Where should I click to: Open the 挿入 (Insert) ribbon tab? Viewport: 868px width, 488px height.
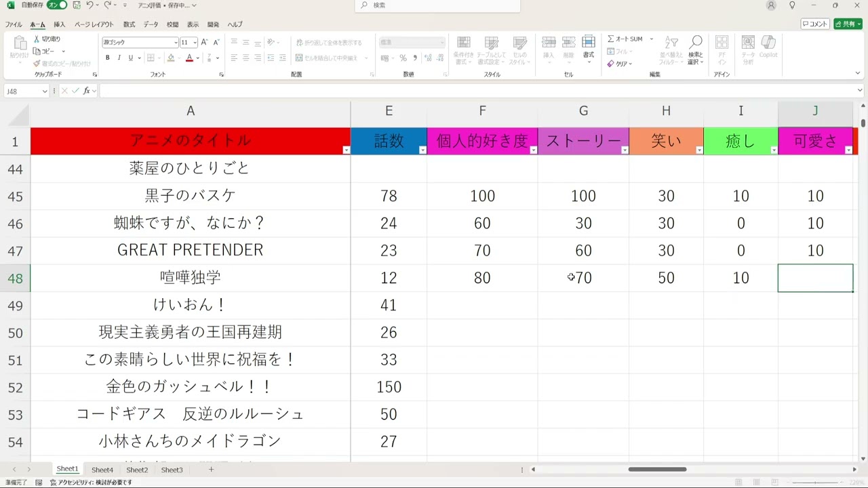pos(60,24)
